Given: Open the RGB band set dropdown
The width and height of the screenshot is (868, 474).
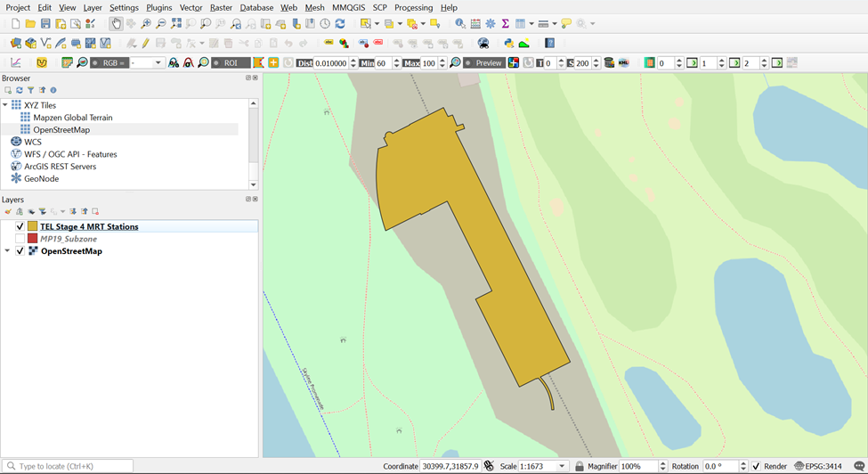Looking at the screenshot, I should click(158, 63).
